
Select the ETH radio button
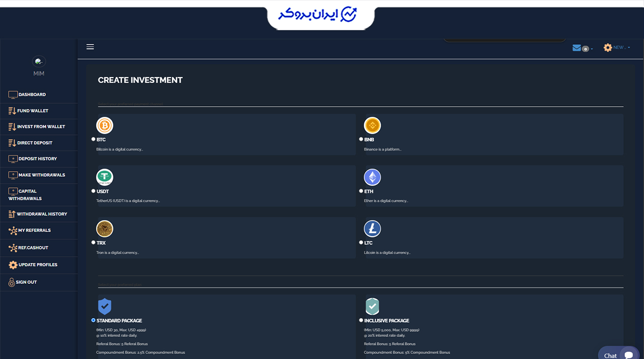(x=361, y=191)
